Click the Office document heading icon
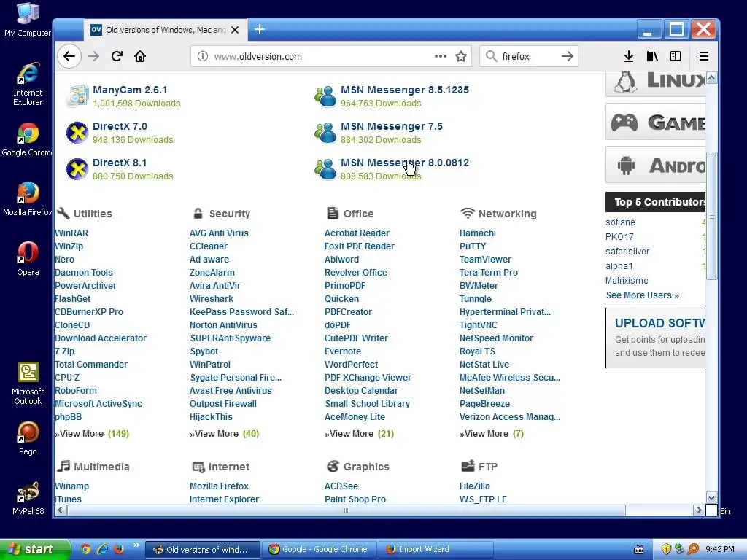The image size is (747, 560). tap(333, 213)
